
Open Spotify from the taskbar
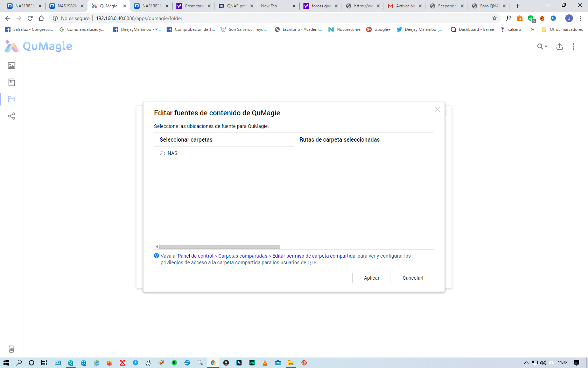174,363
